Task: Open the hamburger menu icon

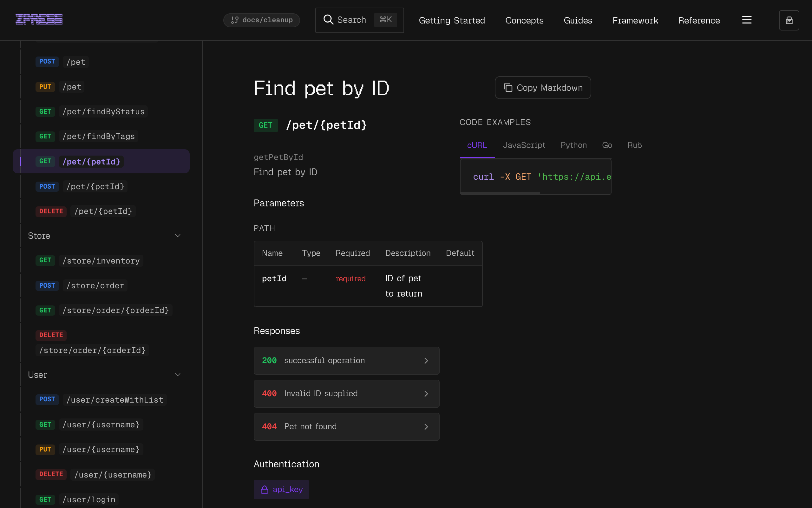Action: pyautogui.click(x=747, y=20)
